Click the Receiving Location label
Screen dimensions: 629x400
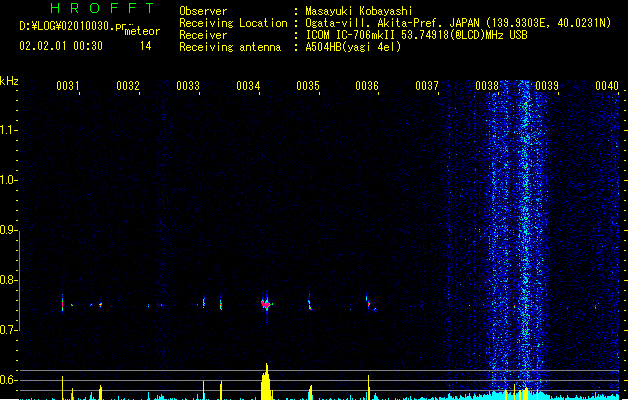click(233, 23)
